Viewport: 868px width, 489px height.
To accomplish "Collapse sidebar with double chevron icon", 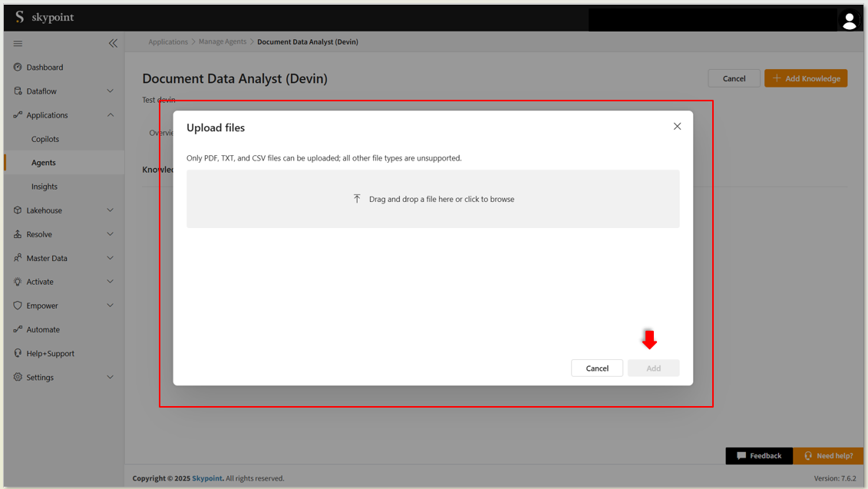I will click(x=113, y=43).
